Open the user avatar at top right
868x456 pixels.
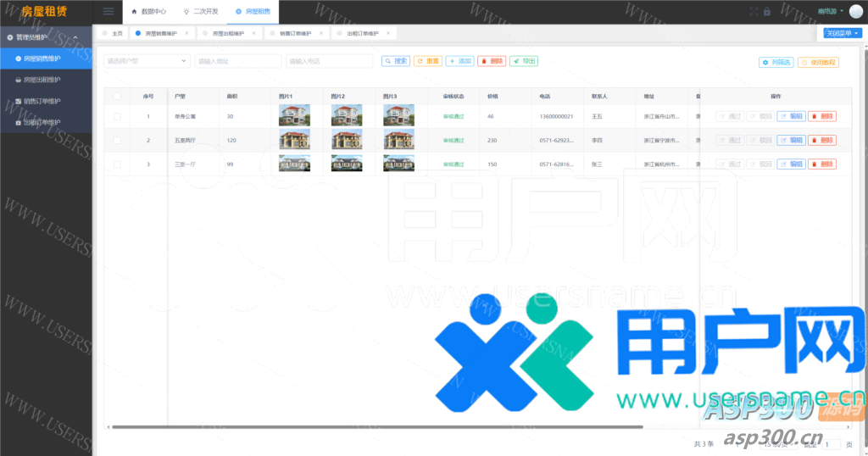click(857, 12)
